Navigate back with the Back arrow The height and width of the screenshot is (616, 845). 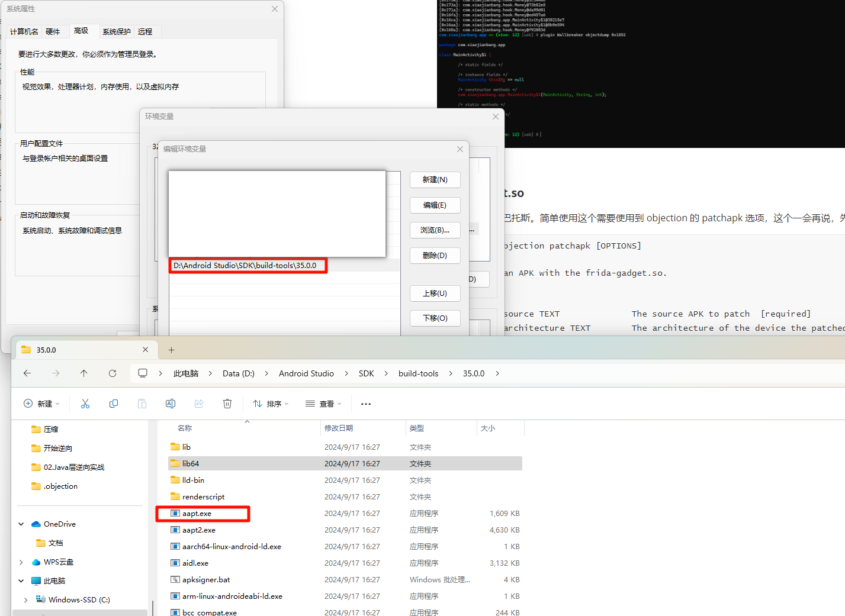pyautogui.click(x=27, y=373)
